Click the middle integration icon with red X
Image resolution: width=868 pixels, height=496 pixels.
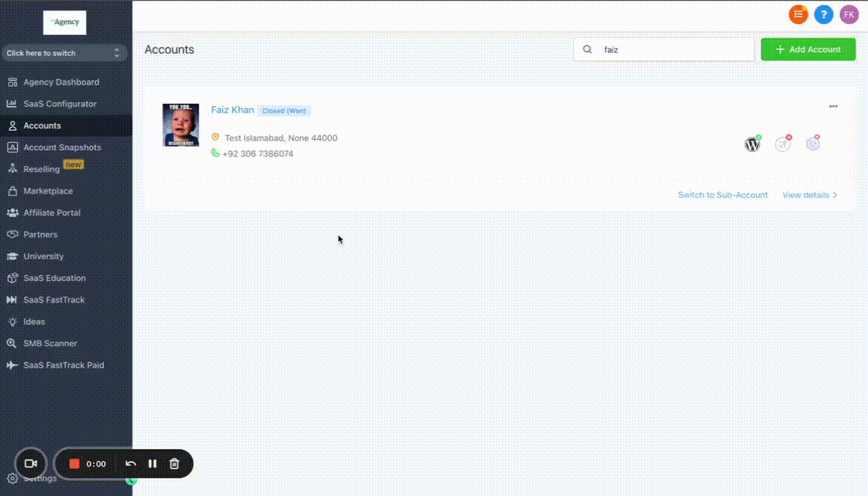coord(783,144)
